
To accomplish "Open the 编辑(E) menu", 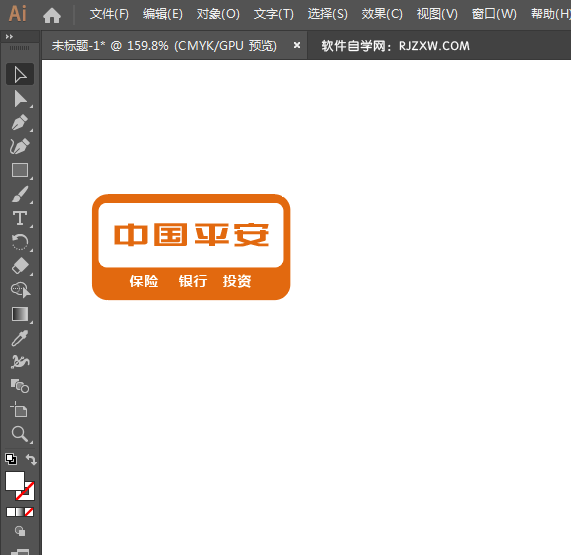I will pyautogui.click(x=163, y=14).
